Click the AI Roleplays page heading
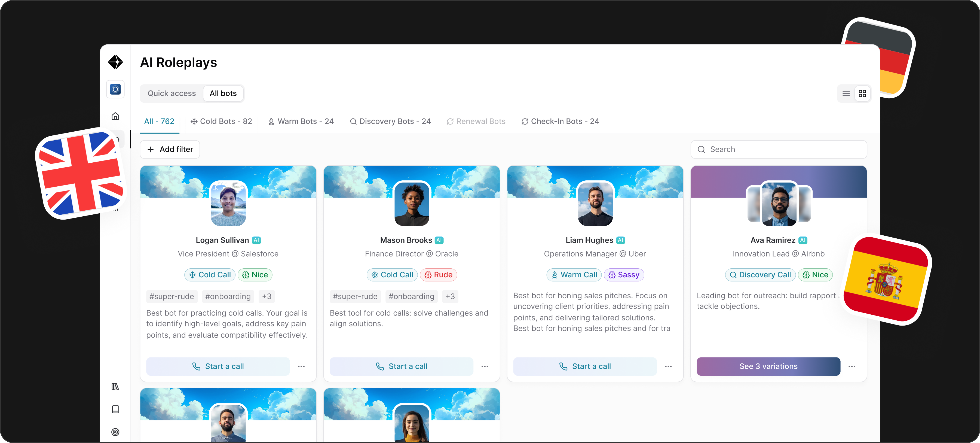This screenshot has width=980, height=443. click(178, 62)
